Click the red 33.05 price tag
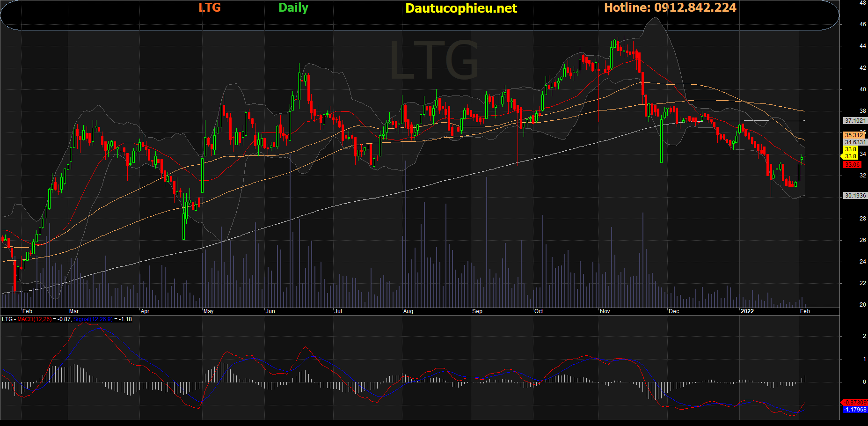Image resolution: width=868 pixels, height=426 pixels. coord(852,165)
